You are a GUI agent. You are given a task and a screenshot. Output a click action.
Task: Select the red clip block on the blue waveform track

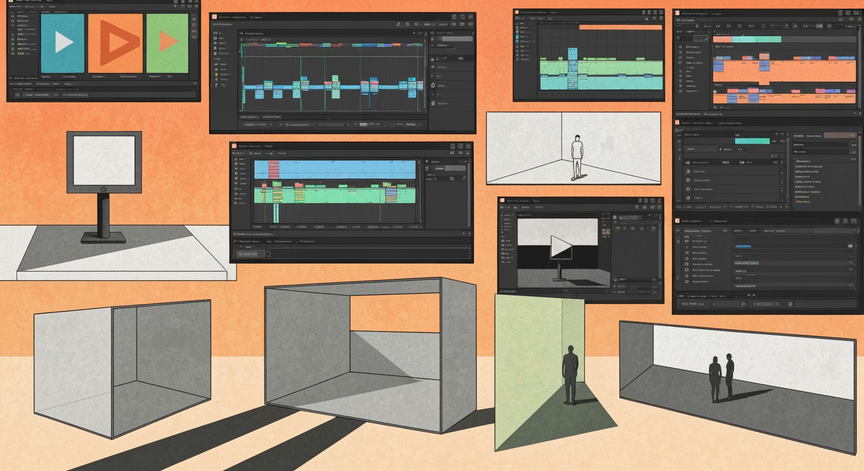(274, 170)
